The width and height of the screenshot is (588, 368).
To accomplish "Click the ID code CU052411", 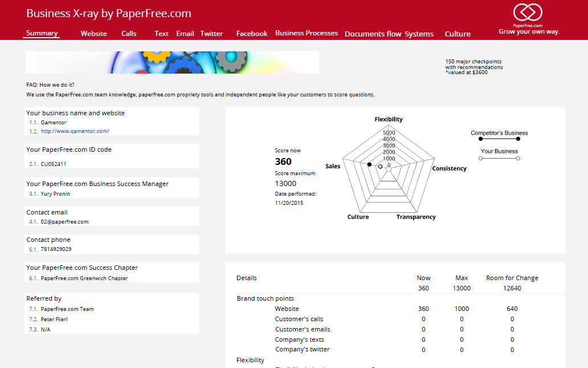I will pos(53,164).
